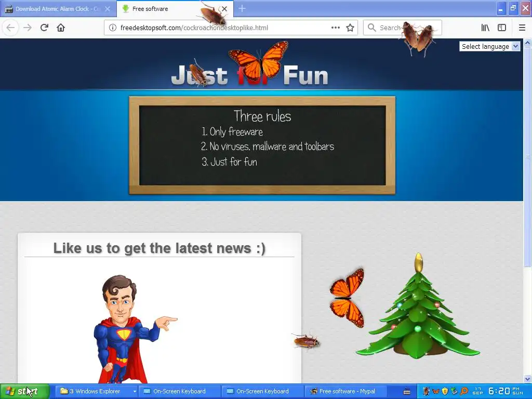Open the Select language dropdown
Screen dimensions: 532x399
point(489,46)
